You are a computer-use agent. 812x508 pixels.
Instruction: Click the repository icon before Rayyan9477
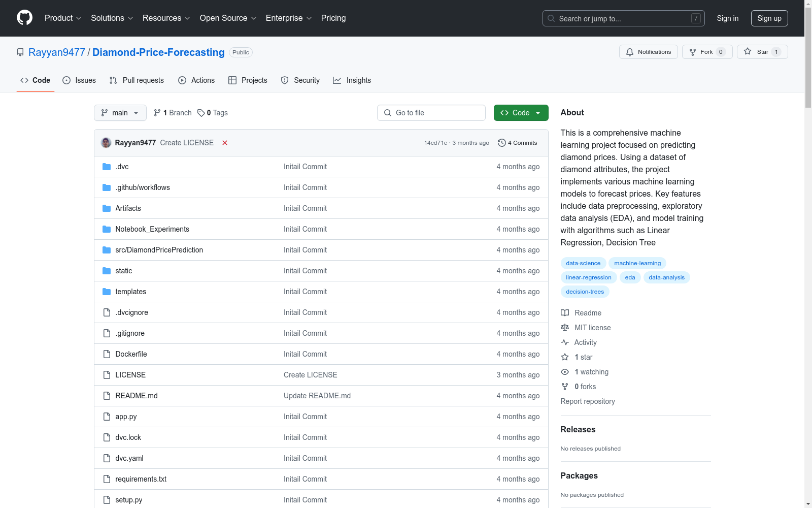click(20, 52)
